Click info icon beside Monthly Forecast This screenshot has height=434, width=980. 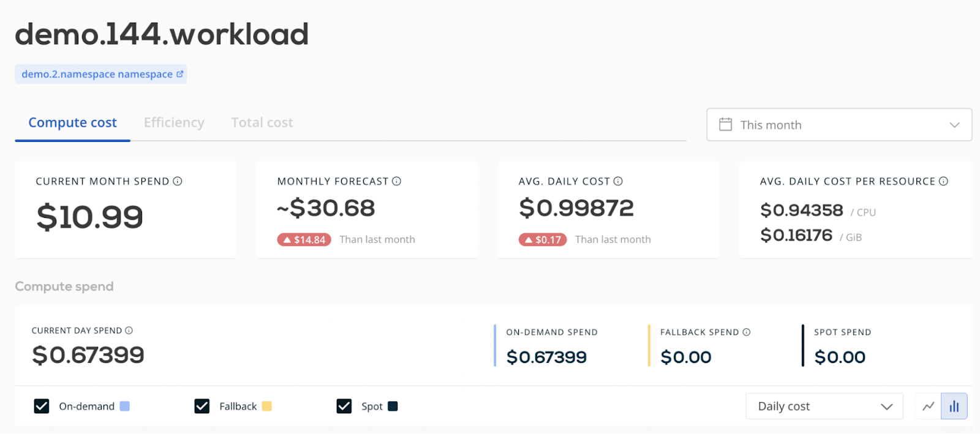tap(396, 181)
